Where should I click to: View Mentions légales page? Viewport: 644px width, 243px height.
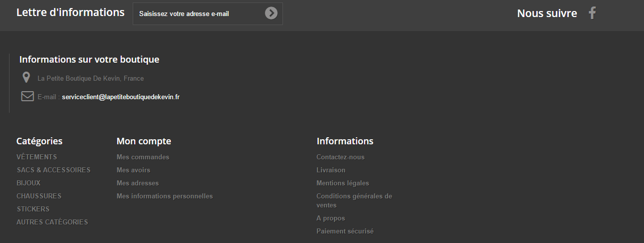point(343,183)
